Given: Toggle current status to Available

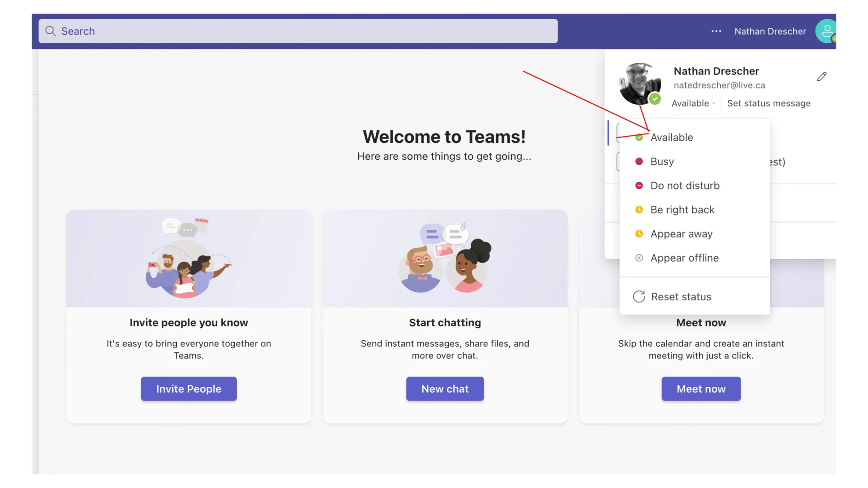Looking at the screenshot, I should 672,137.
